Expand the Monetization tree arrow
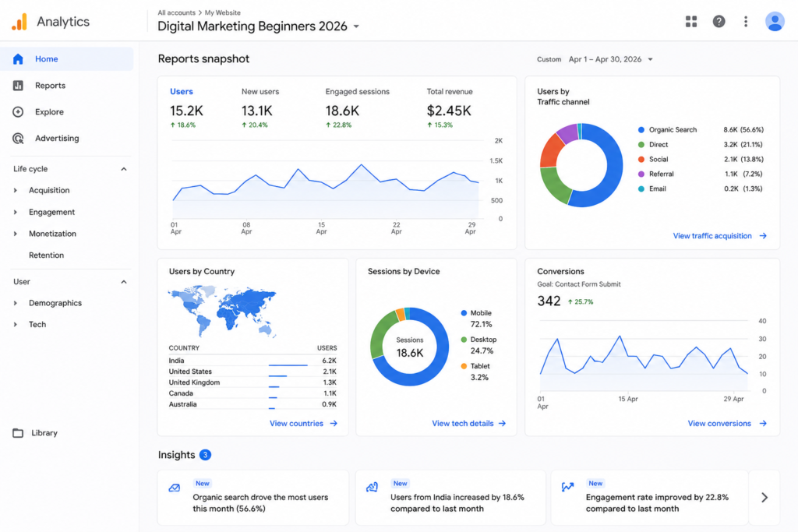 pos(16,234)
